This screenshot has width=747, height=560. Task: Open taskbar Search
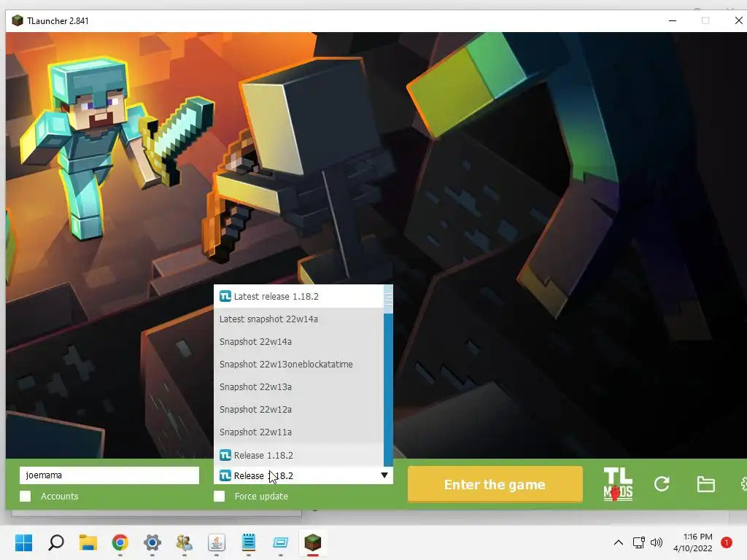coord(55,542)
